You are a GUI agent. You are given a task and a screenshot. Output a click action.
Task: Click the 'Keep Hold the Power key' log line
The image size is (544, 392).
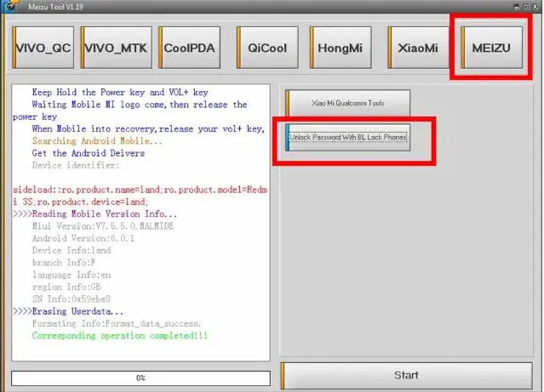coord(120,92)
